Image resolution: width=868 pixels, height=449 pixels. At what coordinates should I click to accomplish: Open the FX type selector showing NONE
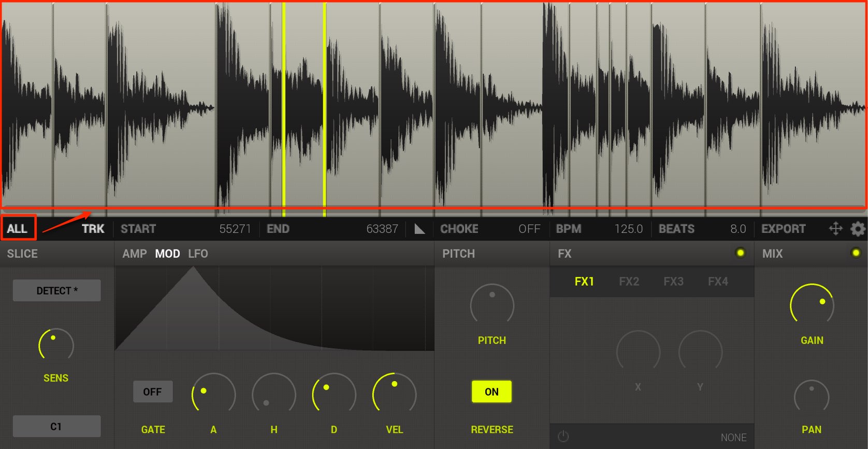(x=733, y=438)
